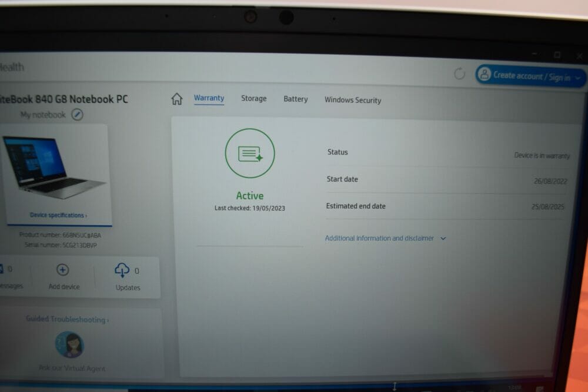Click the Serial number text

coord(61,245)
